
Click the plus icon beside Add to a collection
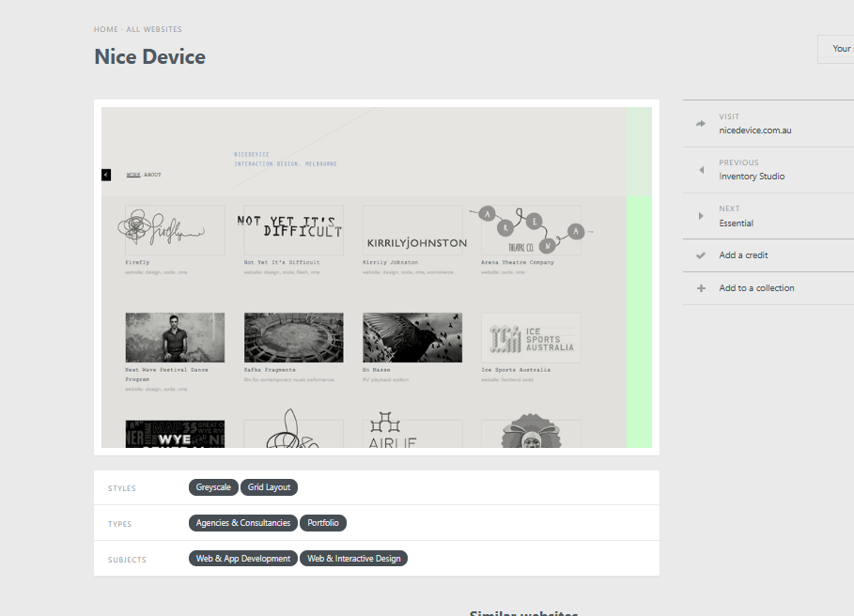701,288
